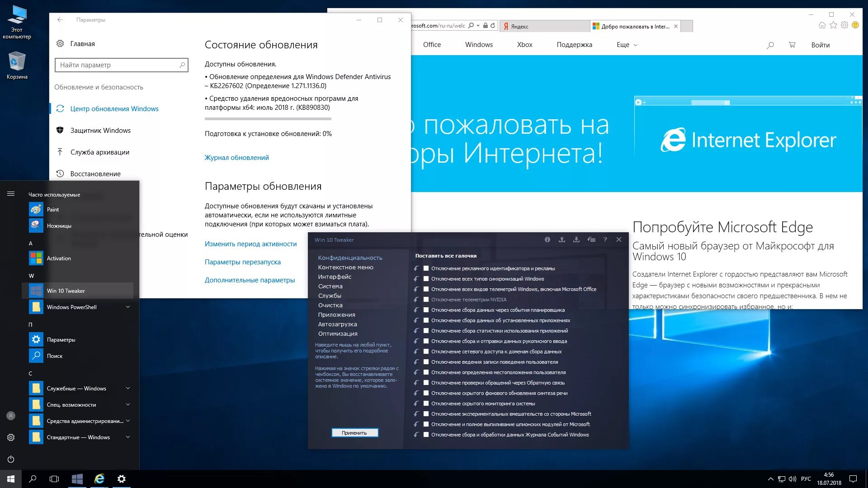Image resolution: width=868 pixels, height=488 pixels.
Task: Click the export (upload arrow) icon in Tweaker
Action: 561,239
